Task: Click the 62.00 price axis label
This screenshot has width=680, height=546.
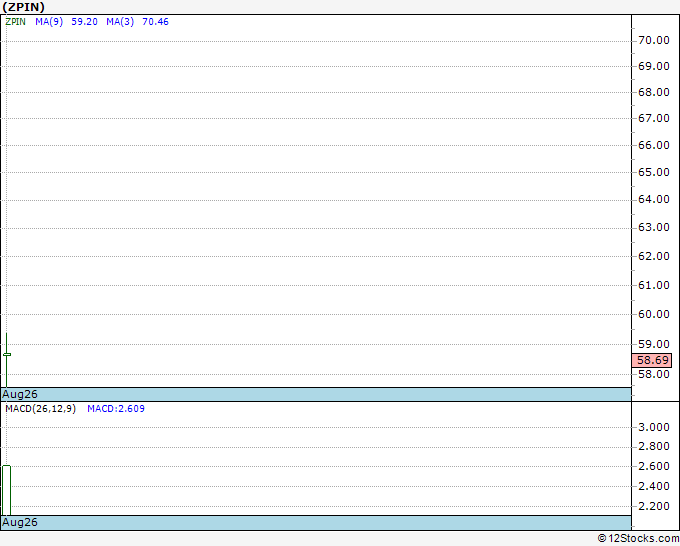Action: 654,256
